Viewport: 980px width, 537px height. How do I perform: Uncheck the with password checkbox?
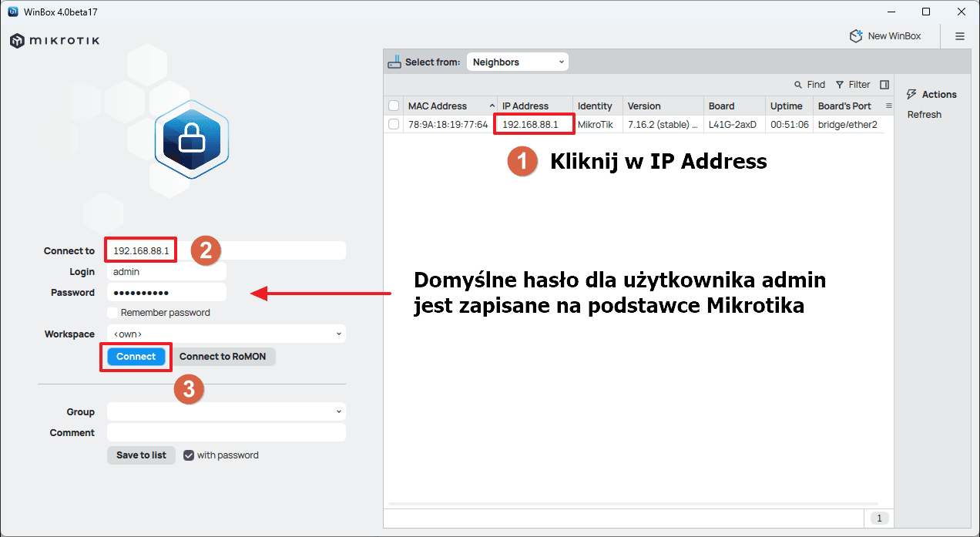pos(189,455)
